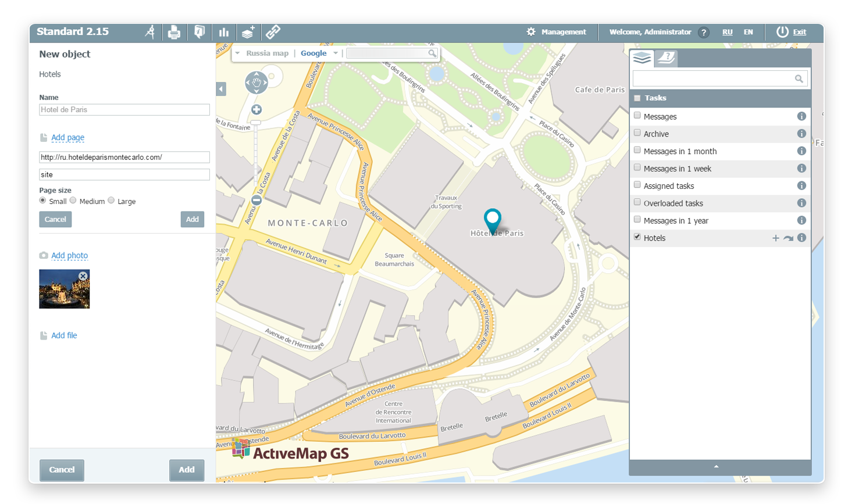Click the plus icon on Hotels layer

(775, 238)
